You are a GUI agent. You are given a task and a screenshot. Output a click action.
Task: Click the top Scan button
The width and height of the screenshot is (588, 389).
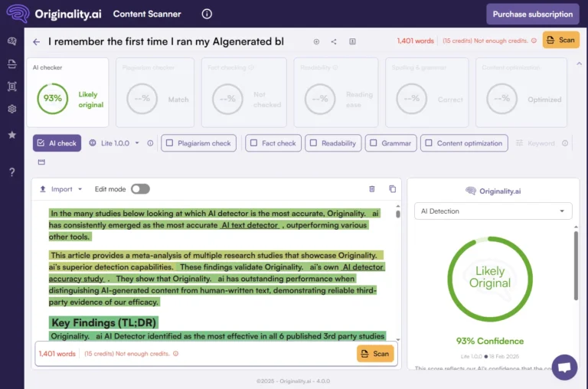pyautogui.click(x=560, y=40)
